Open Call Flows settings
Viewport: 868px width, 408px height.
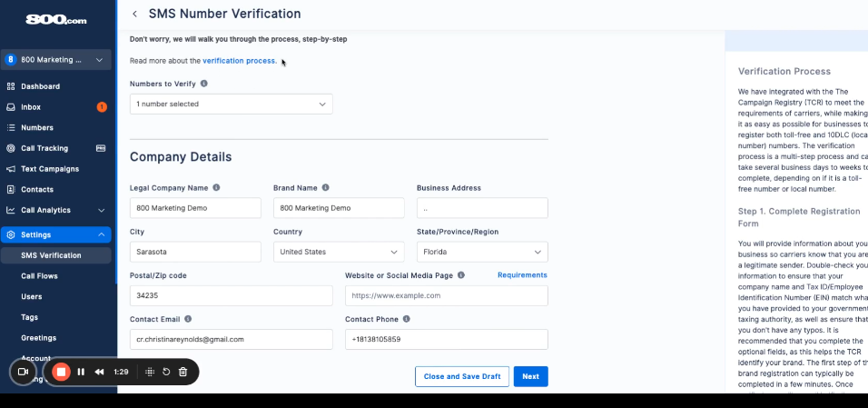click(39, 276)
